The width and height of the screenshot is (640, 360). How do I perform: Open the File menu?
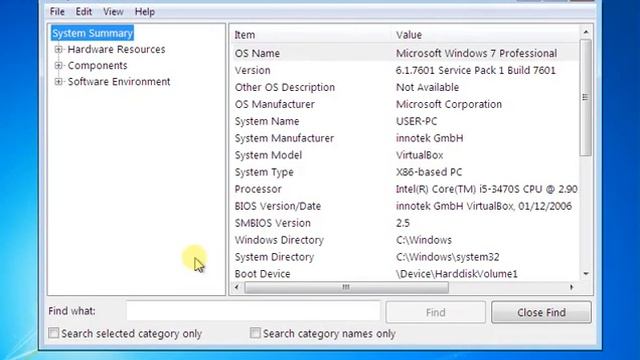57,12
